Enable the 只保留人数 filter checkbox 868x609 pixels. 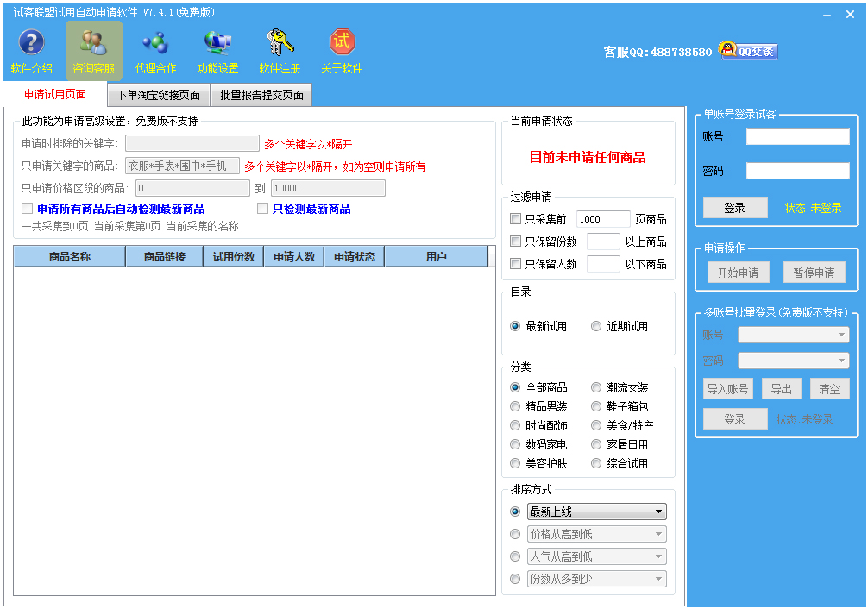[515, 264]
